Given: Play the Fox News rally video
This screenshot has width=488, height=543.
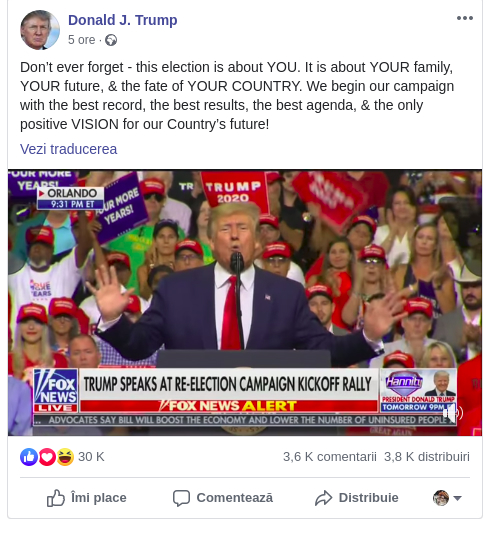Looking at the screenshot, I should [x=245, y=303].
